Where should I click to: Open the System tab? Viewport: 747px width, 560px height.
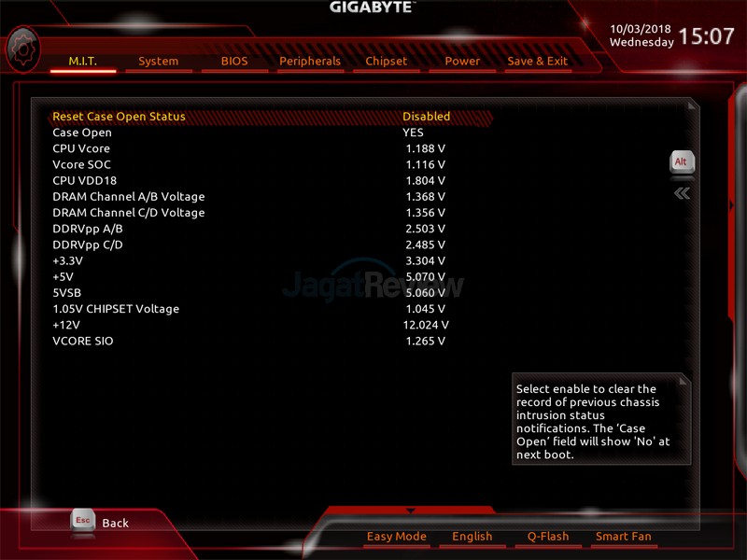click(158, 62)
